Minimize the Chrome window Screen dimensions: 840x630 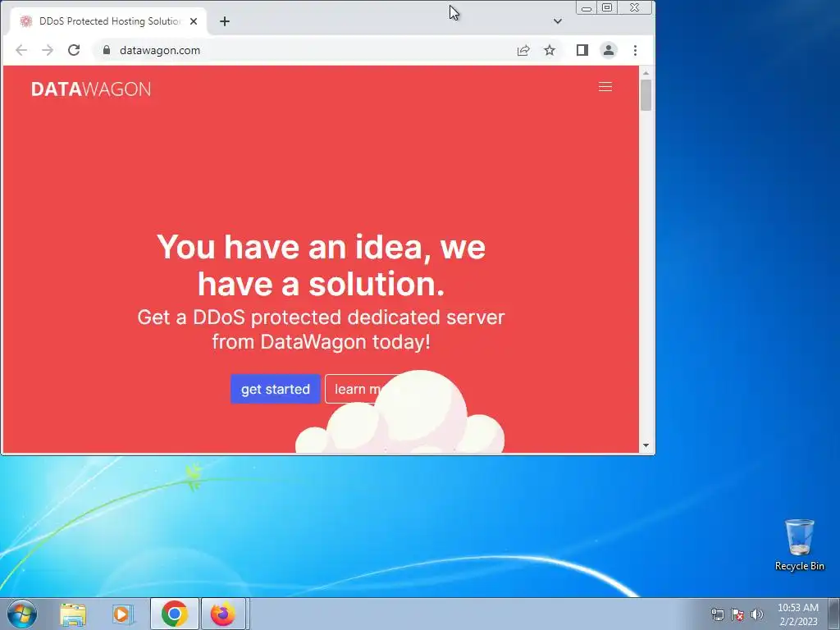coord(587,7)
